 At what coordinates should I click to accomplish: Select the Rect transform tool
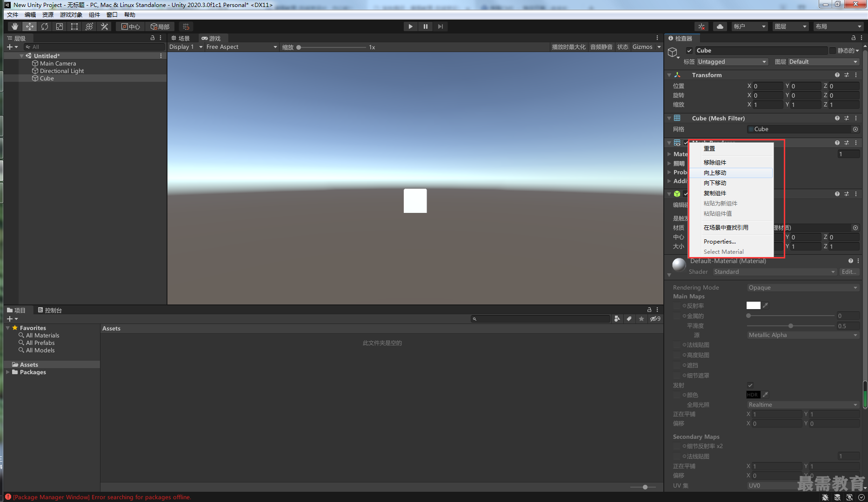[x=74, y=26]
